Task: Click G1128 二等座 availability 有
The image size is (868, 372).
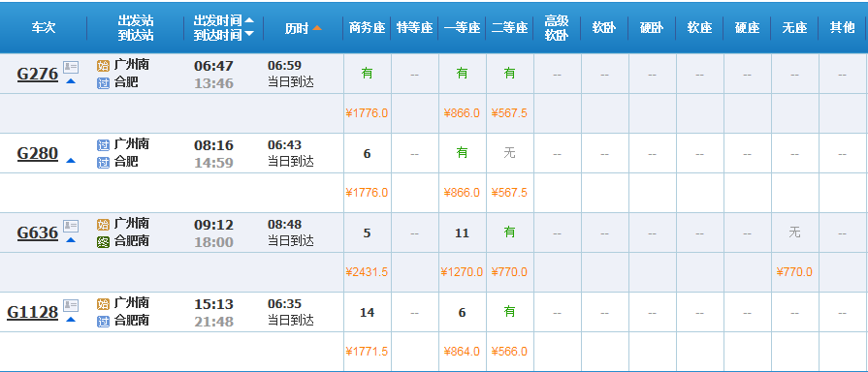Action: click(510, 312)
